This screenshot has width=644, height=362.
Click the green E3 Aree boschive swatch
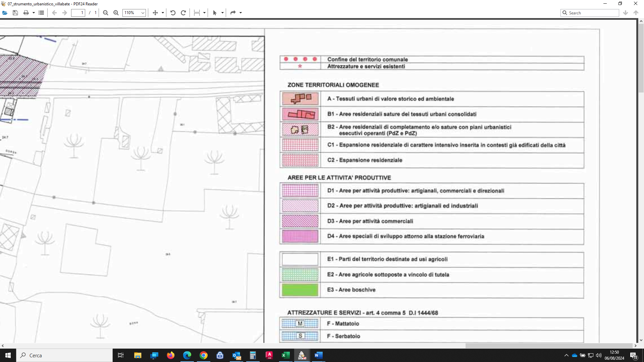click(x=300, y=290)
